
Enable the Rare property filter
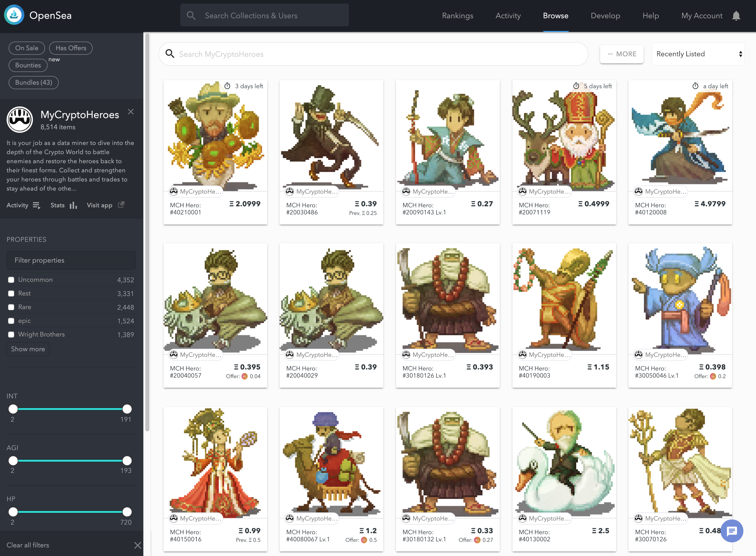click(x=11, y=307)
